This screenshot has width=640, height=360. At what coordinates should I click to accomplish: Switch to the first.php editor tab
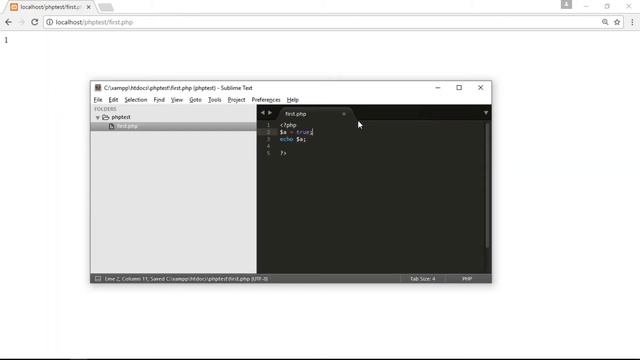tap(296, 114)
